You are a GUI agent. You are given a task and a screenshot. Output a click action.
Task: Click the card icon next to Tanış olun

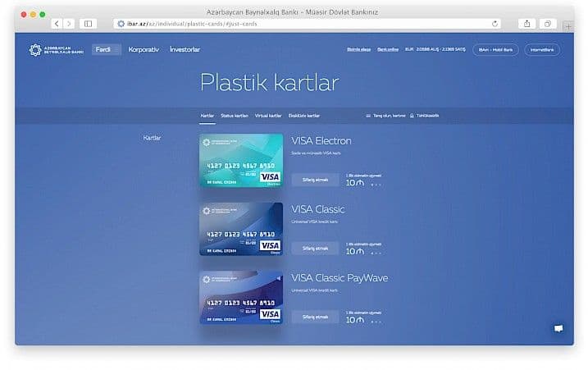368,116
